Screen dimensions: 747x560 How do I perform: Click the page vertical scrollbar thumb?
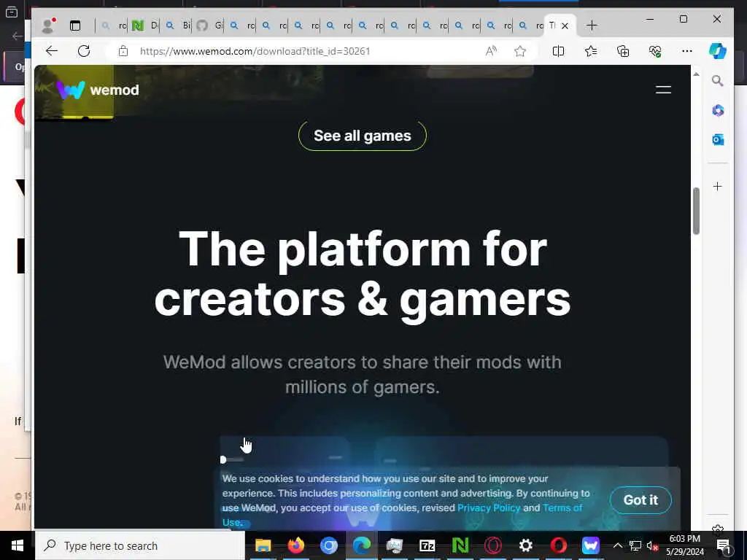point(696,211)
